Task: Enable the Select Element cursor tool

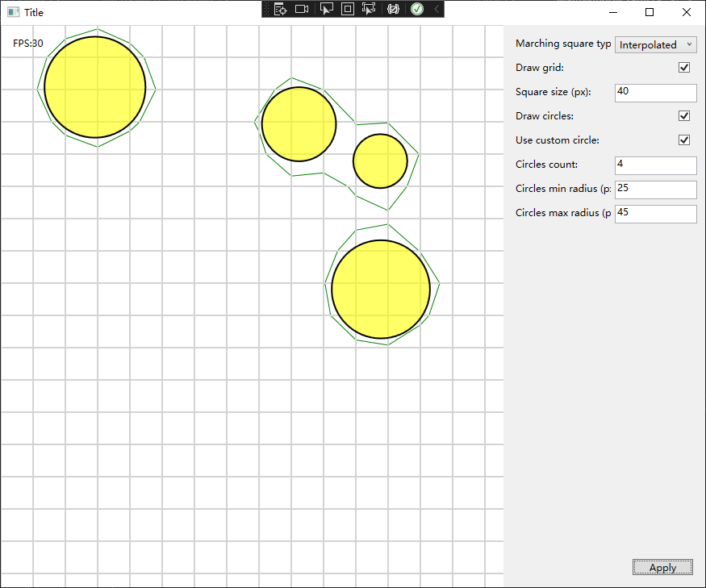Action: [x=326, y=9]
